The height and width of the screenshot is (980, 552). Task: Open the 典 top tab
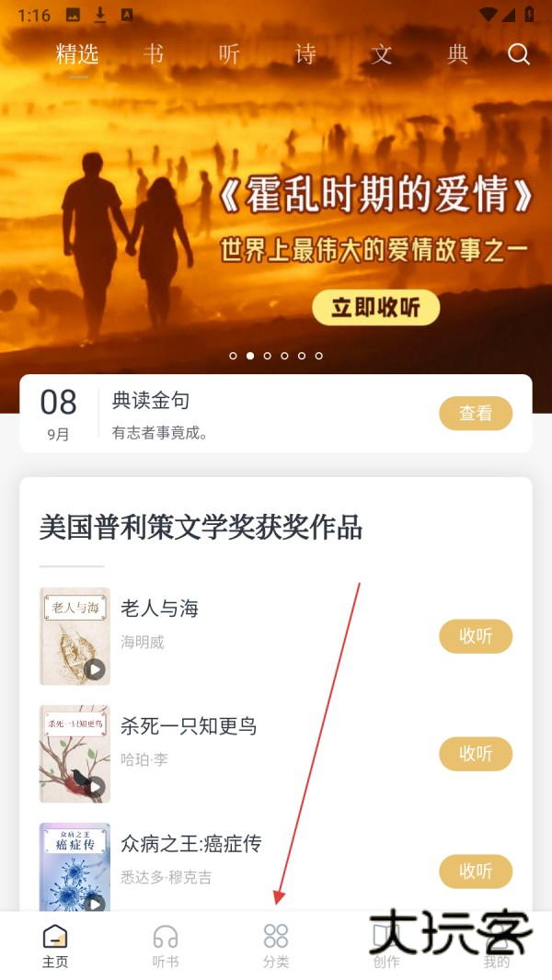point(457,54)
